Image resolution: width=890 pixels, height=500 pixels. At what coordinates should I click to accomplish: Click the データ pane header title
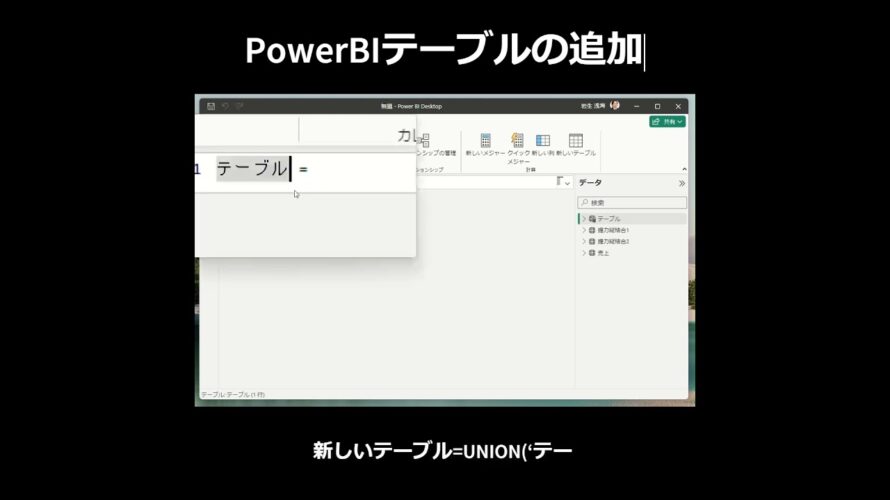[x=590, y=183]
